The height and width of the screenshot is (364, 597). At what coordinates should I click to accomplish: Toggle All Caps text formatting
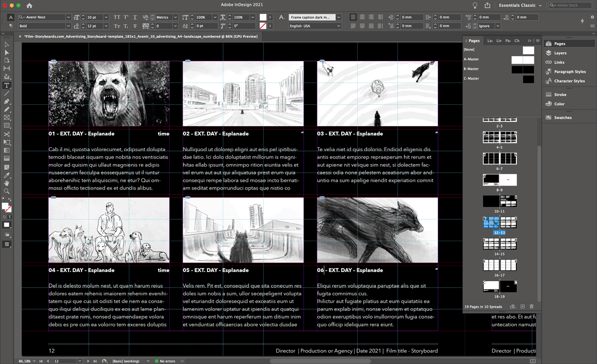117,17
